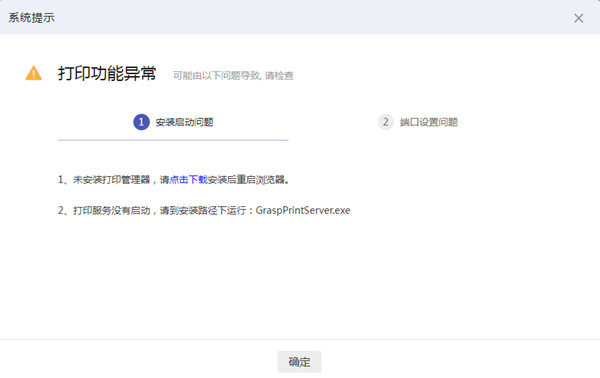Click the active tab underline indicator

coord(173,140)
